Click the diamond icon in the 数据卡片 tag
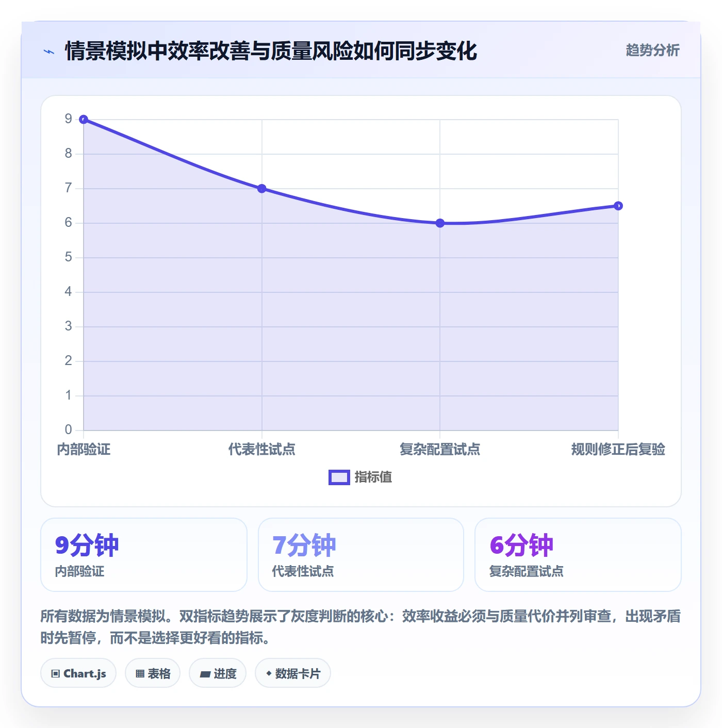The width and height of the screenshot is (722, 728). [x=269, y=673]
